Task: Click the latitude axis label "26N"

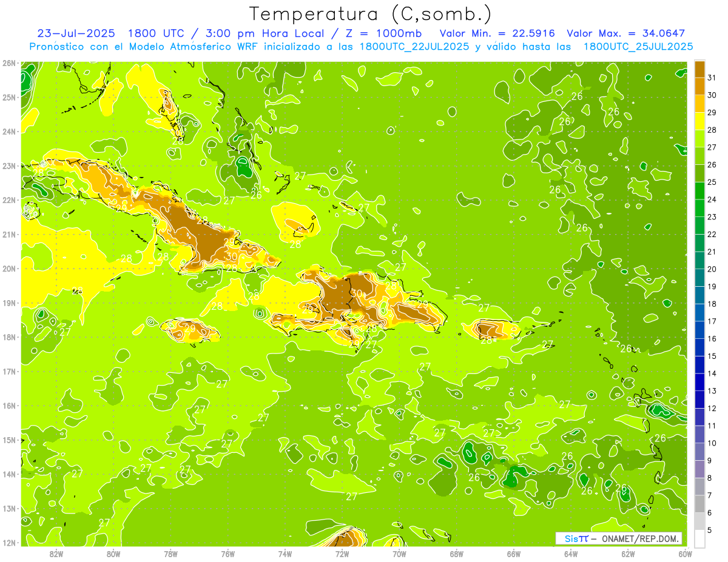Action: (9, 63)
